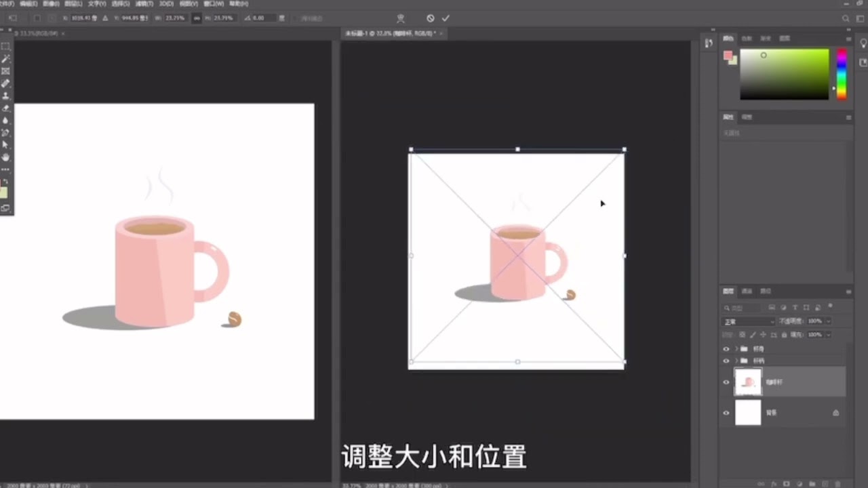Close the 未标题-1 document tab
Image resolution: width=868 pixels, height=488 pixels.
point(441,33)
